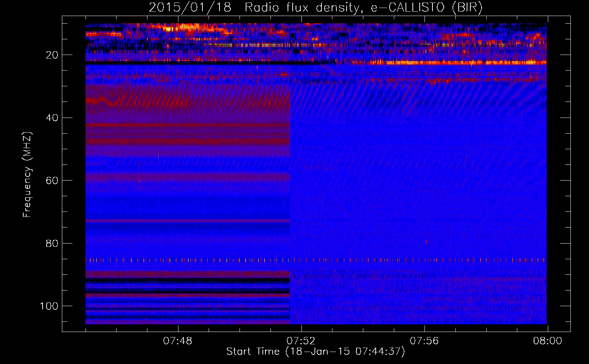Click the 40 MHz frequency tick label
The image size is (589, 364).
coord(52,118)
